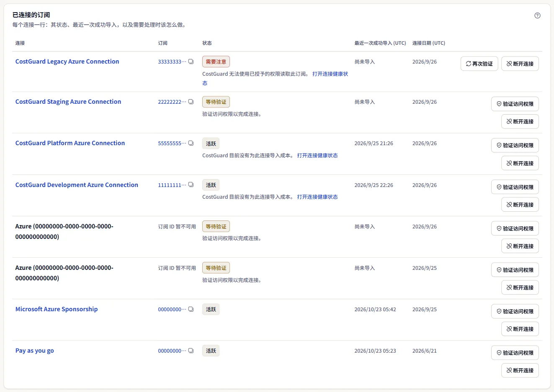Disconnect CostGuard Staging Azure Connection
This screenshot has width=554, height=392.
click(x=520, y=121)
